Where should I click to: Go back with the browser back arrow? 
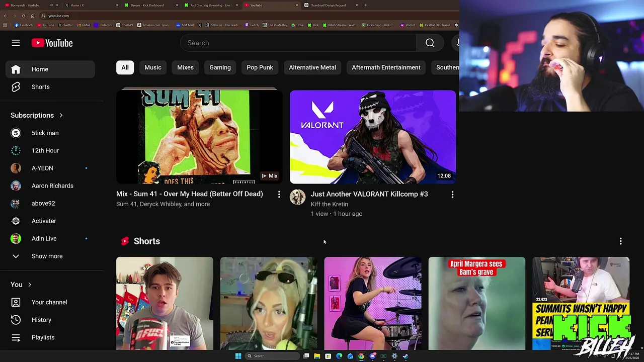(5, 16)
